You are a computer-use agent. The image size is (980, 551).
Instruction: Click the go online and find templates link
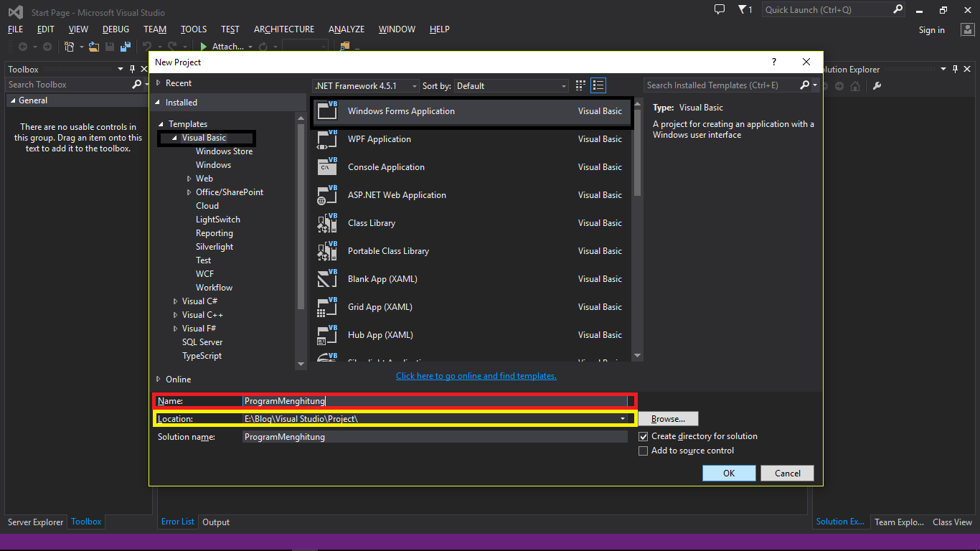click(476, 375)
